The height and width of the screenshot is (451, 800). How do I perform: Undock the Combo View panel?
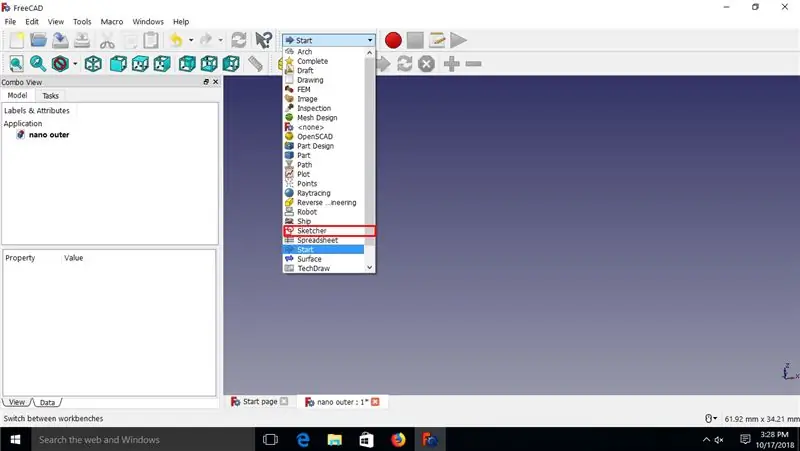coord(206,82)
